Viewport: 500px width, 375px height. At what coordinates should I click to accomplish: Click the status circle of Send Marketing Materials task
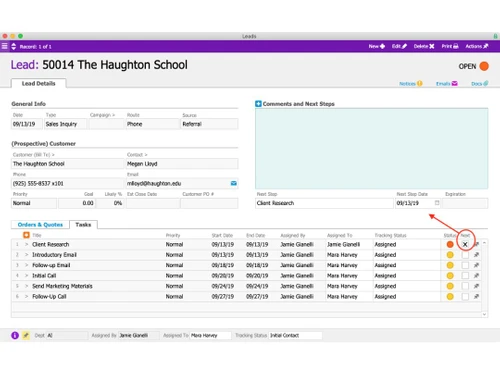click(x=450, y=286)
